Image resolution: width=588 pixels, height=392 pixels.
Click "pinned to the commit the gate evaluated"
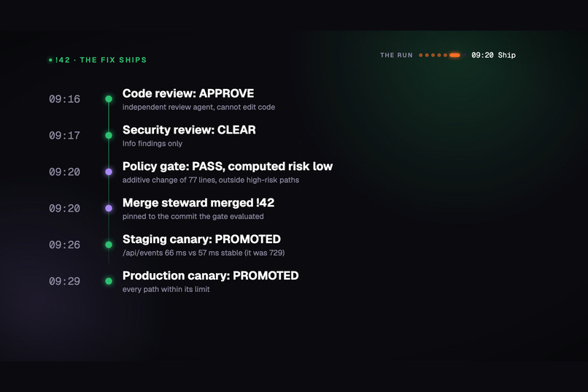coord(193,217)
